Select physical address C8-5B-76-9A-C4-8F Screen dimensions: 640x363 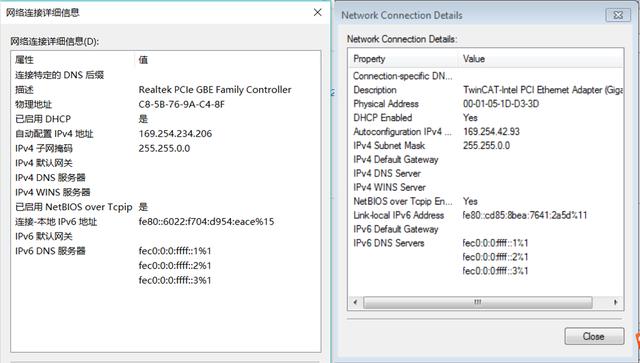coord(182,105)
